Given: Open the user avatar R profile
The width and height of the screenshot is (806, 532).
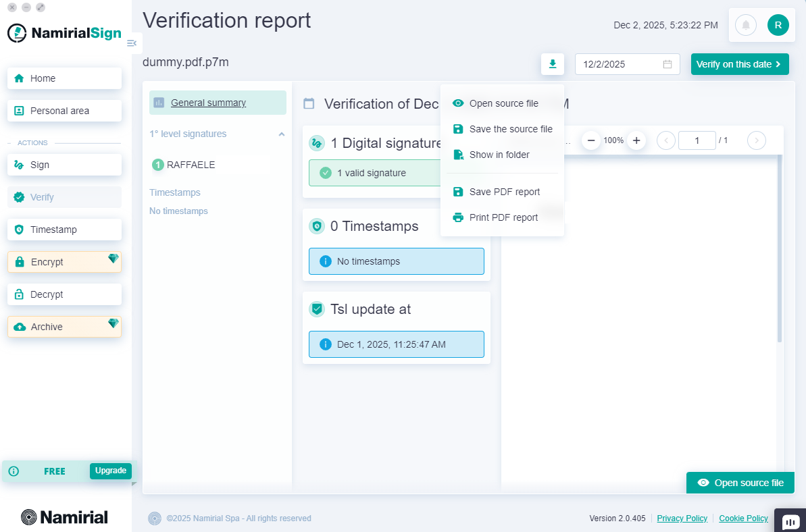Looking at the screenshot, I should coord(778,26).
